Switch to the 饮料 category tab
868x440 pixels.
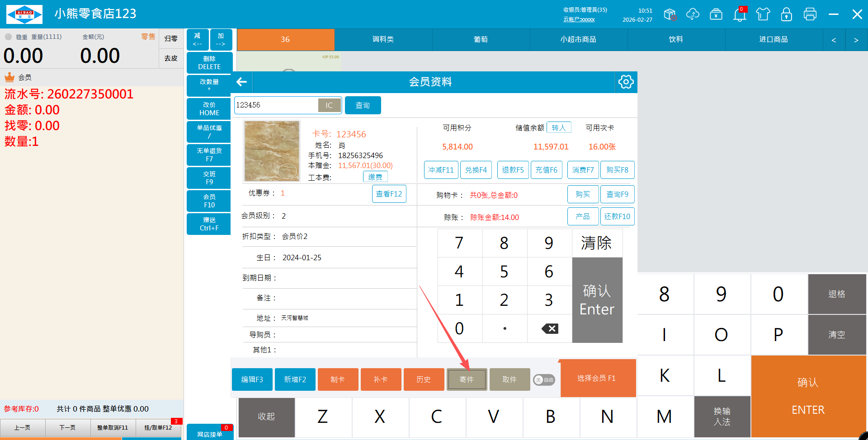pyautogui.click(x=676, y=40)
